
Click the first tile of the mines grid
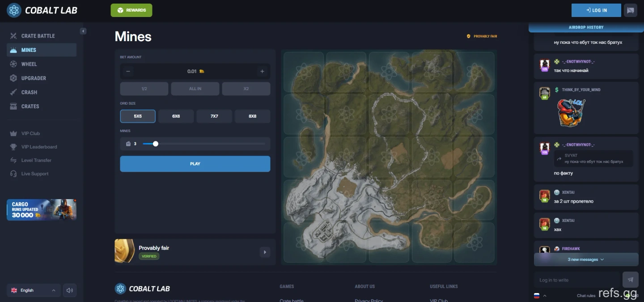tap(304, 72)
